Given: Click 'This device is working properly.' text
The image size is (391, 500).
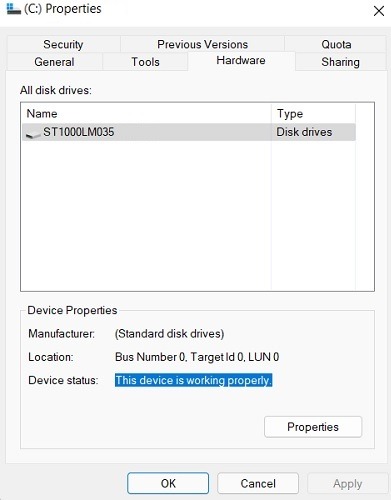Looking at the screenshot, I should pyautogui.click(x=194, y=380).
